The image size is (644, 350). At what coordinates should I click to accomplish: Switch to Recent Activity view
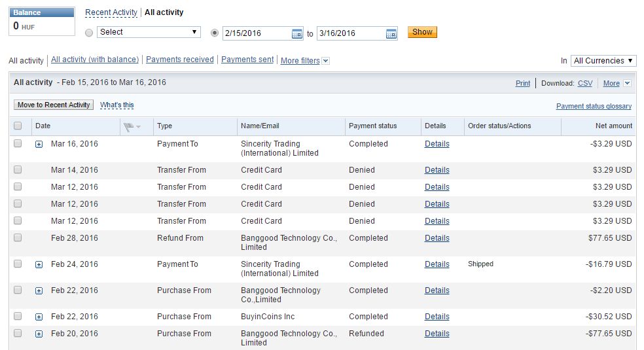point(111,12)
